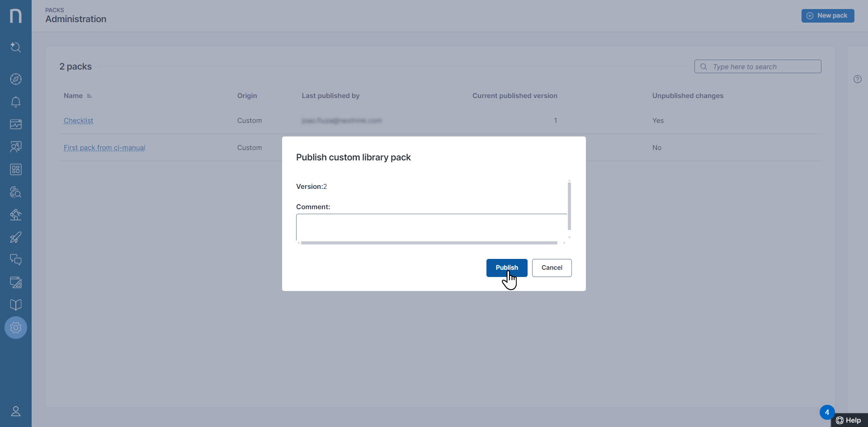Open the user account icon at bottom left
The width and height of the screenshot is (868, 427).
tap(16, 411)
